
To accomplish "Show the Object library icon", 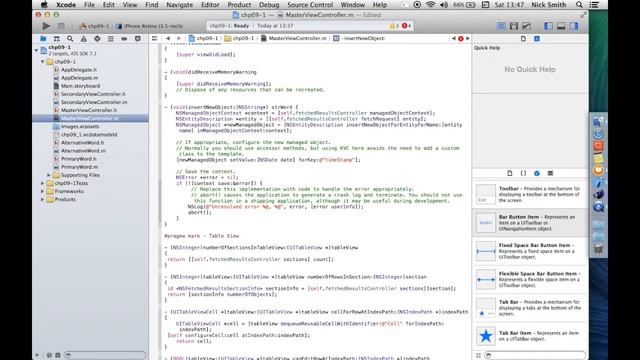I will [537, 173].
